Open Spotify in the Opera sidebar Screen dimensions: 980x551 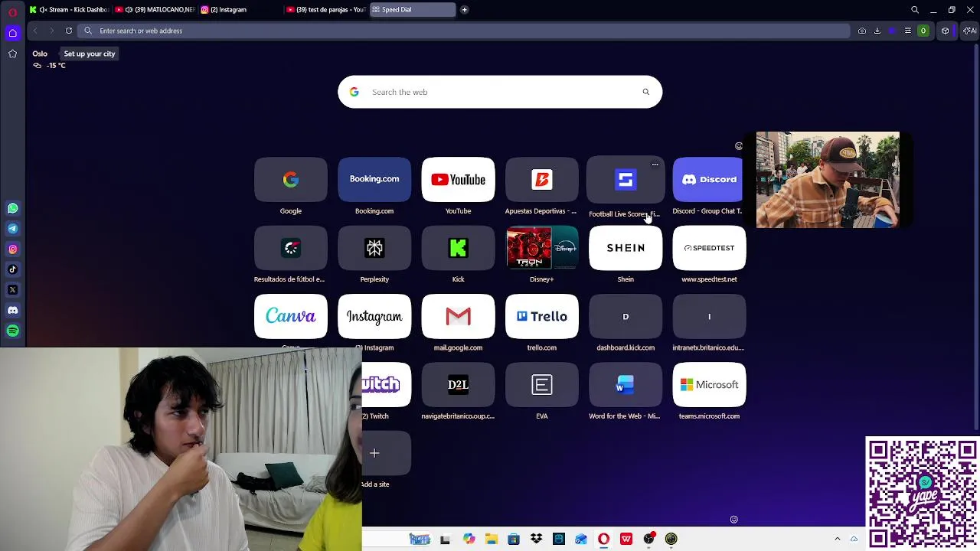pos(12,331)
